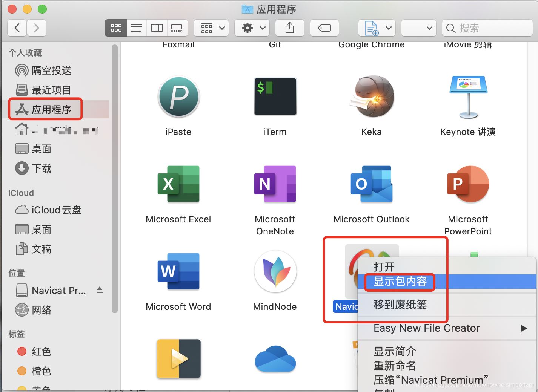The width and height of the screenshot is (538, 392).
Task: Switch to list view mode
Action: pyautogui.click(x=136, y=28)
